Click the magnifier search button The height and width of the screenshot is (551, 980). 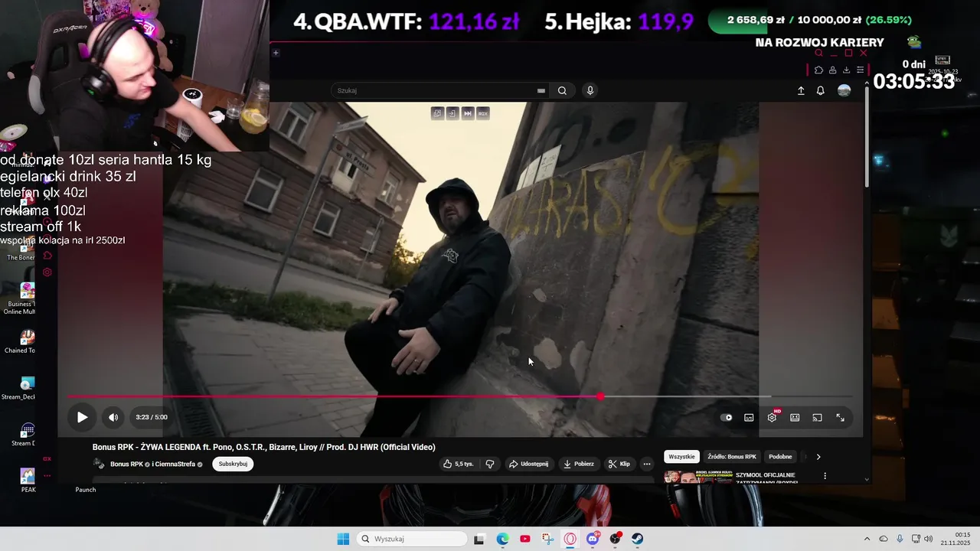pyautogui.click(x=562, y=90)
